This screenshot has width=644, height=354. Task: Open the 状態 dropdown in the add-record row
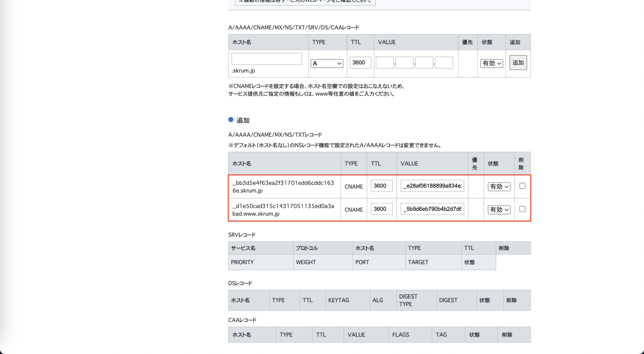tap(491, 63)
